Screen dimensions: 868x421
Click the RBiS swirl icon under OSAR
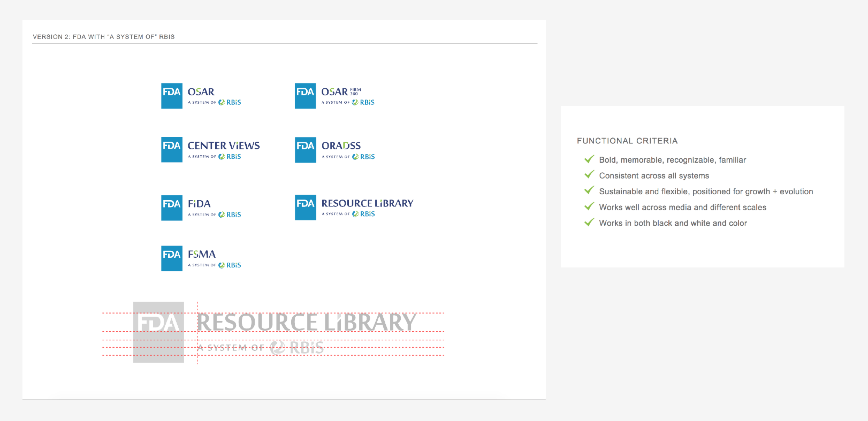pos(221,102)
